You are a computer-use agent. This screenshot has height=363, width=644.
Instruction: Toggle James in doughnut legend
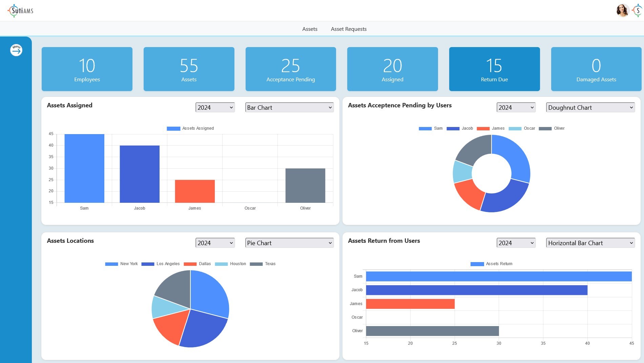click(x=491, y=128)
